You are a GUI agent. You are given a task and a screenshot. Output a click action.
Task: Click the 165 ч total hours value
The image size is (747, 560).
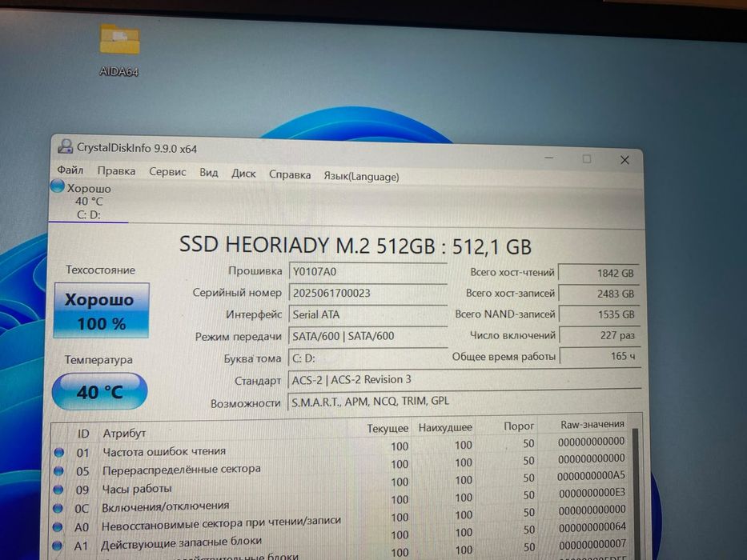tap(600, 356)
